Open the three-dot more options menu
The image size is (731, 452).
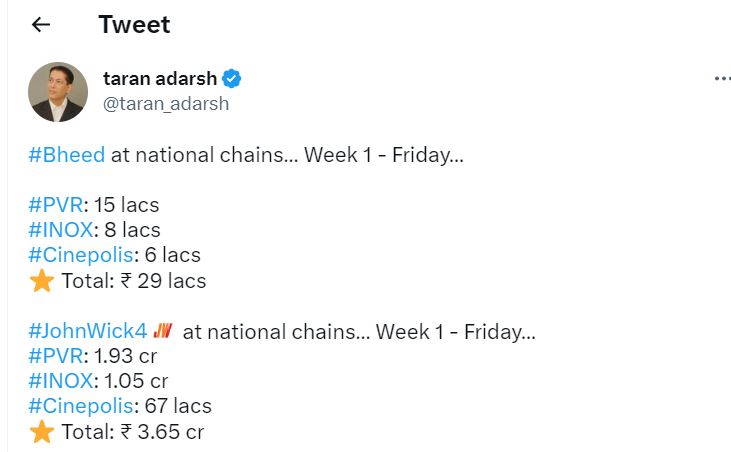[x=721, y=79]
